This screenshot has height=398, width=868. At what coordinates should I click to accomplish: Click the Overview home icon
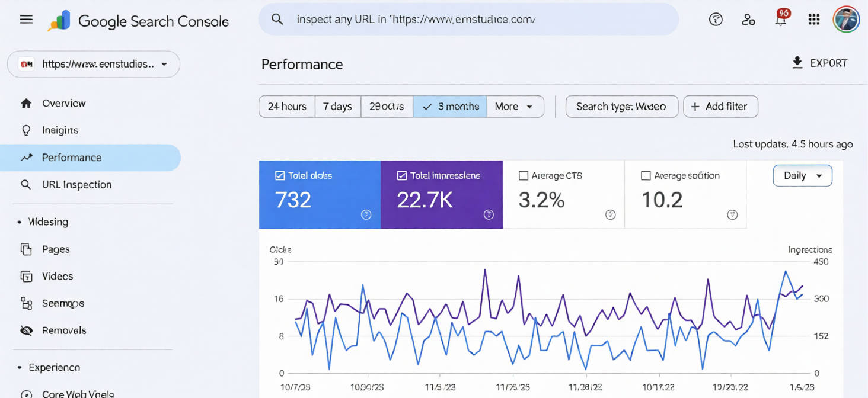[x=26, y=103]
